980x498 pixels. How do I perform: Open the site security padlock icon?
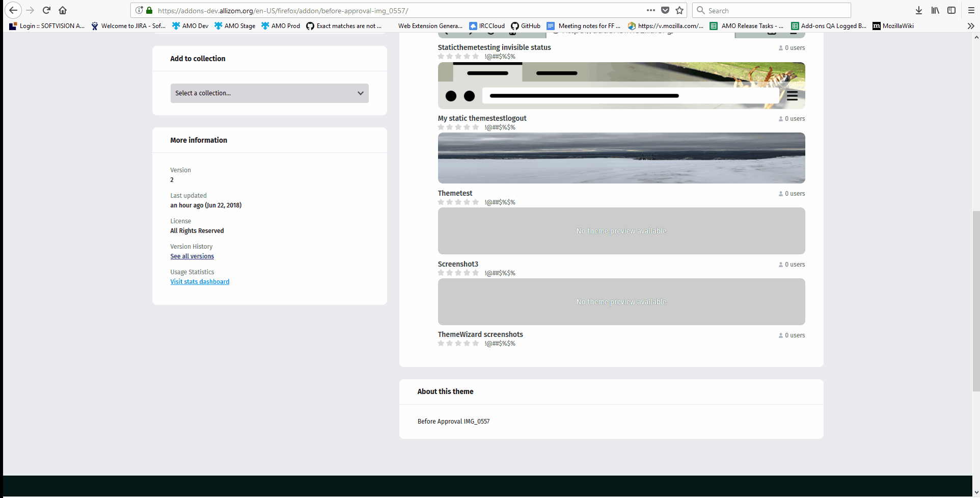pyautogui.click(x=149, y=10)
